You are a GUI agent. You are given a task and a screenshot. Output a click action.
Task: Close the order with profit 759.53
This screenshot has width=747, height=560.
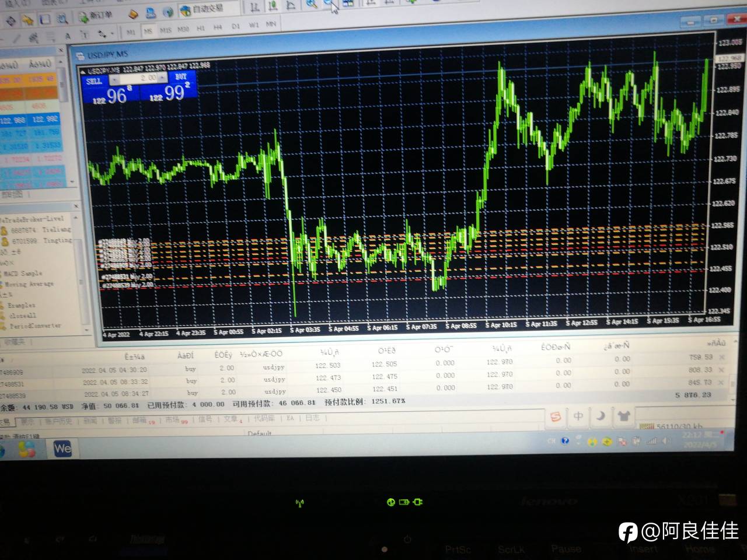point(721,357)
